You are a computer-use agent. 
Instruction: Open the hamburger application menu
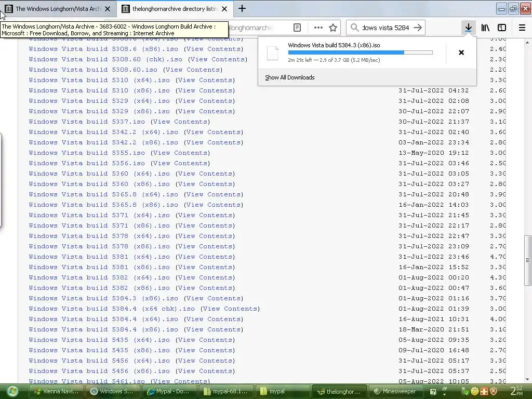tap(522, 28)
